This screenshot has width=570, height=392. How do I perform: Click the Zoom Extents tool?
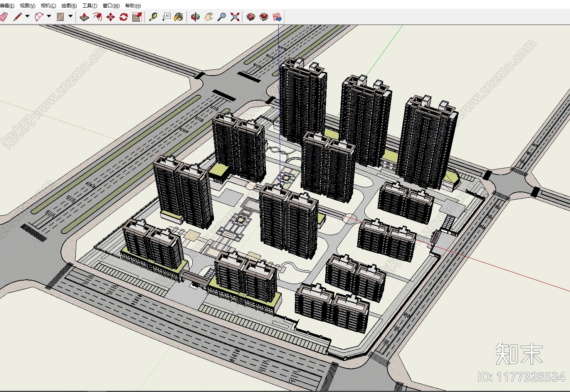[235, 17]
